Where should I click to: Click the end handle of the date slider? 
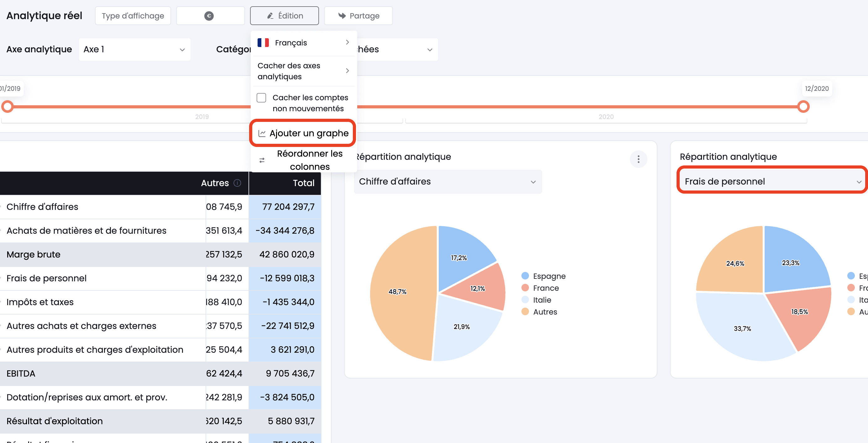pos(803,107)
